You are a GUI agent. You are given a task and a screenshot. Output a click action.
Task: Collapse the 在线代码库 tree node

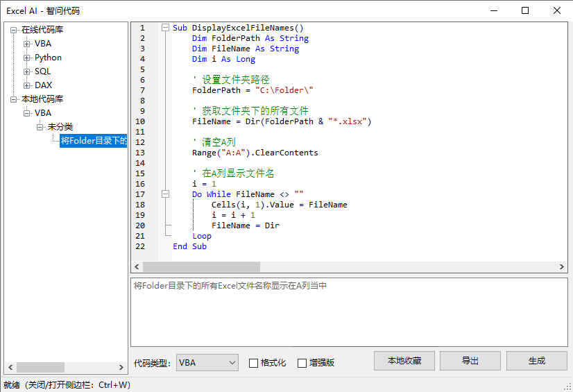tap(13, 30)
